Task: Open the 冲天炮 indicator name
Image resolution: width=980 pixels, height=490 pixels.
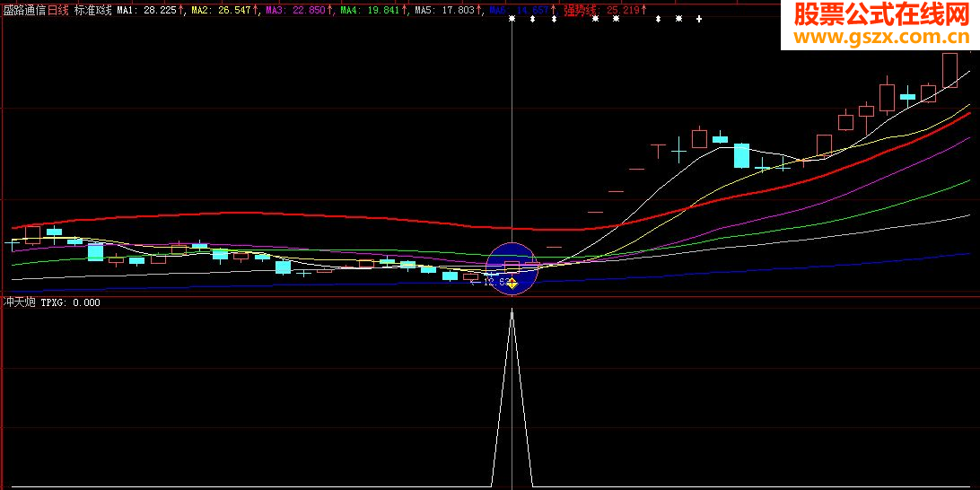Action: 20,302
